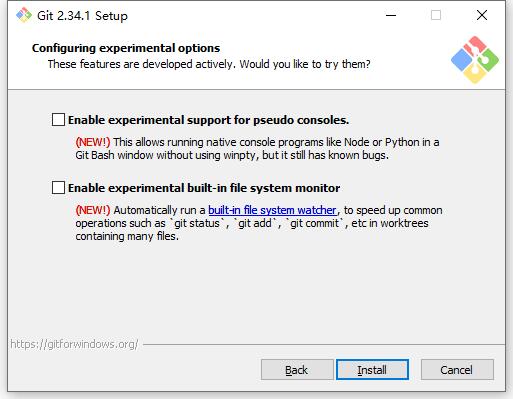This screenshot has height=399, width=513.
Task: Go to the previous page with Back
Action: coord(297,370)
